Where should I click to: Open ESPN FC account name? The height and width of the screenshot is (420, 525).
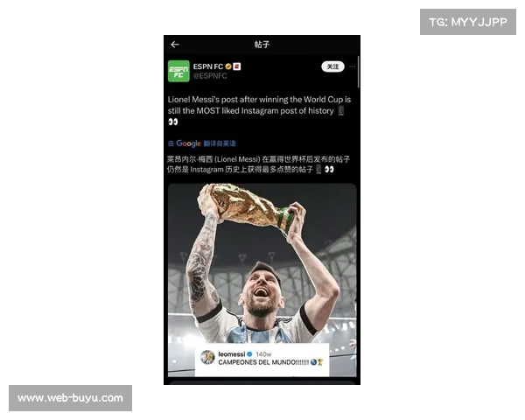pos(208,66)
